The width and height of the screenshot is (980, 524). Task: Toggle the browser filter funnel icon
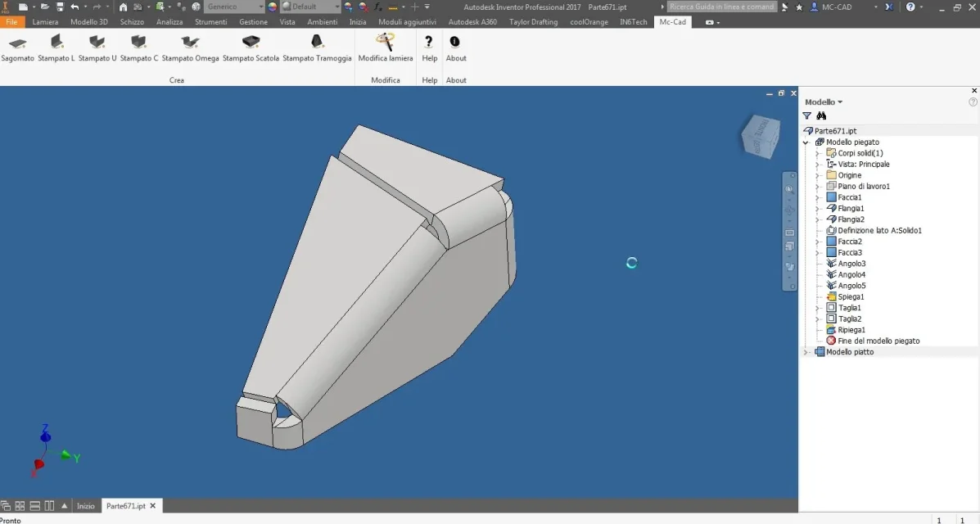[x=807, y=115]
